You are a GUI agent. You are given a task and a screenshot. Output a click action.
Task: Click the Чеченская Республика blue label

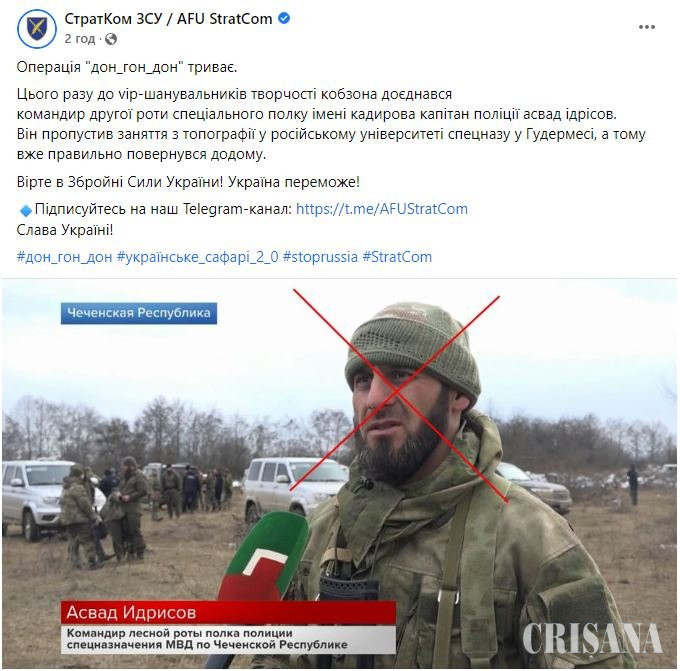pos(139,313)
